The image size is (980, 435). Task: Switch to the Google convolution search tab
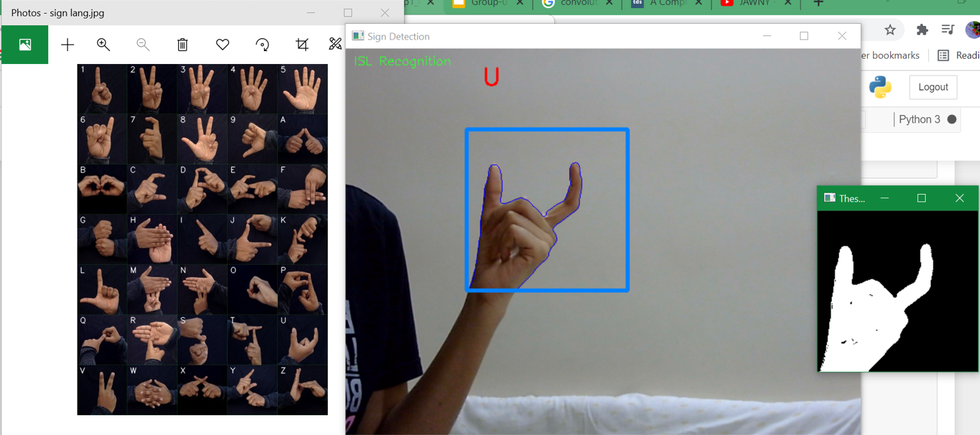578,3
